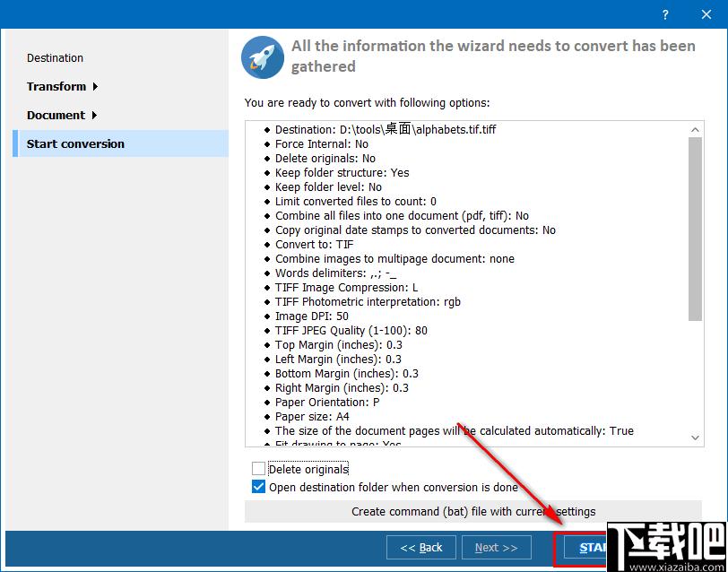Select 'Bottom Margin (inches): 0.3' line
Screen dimensions: 728x572
tap(346, 374)
